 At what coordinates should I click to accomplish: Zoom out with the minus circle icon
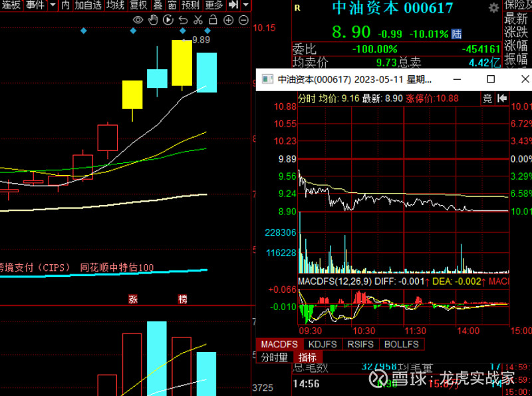(243, 21)
